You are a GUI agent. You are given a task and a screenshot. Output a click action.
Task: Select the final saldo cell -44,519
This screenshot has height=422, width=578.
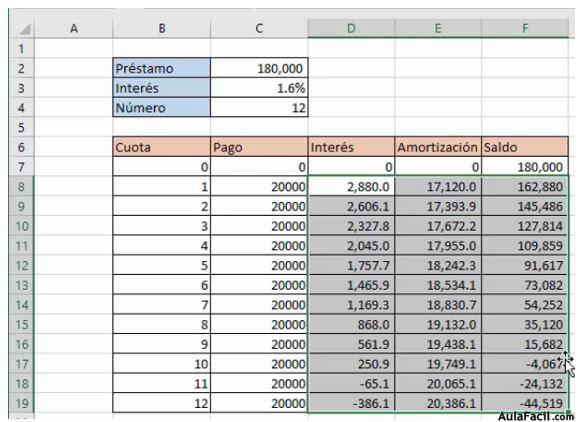point(525,403)
